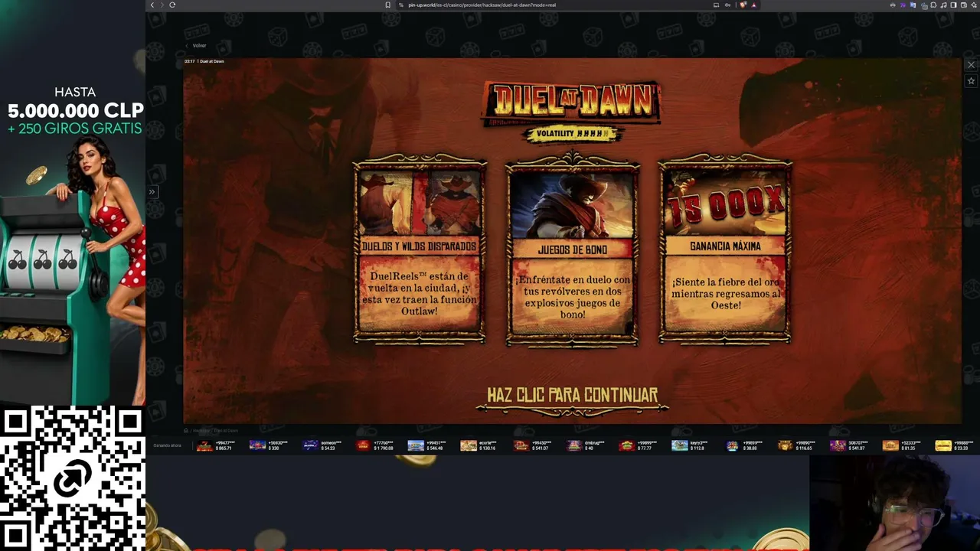Click the Brave shield icon in the toolbar
Image resolution: width=980 pixels, height=551 pixels.
tap(743, 5)
